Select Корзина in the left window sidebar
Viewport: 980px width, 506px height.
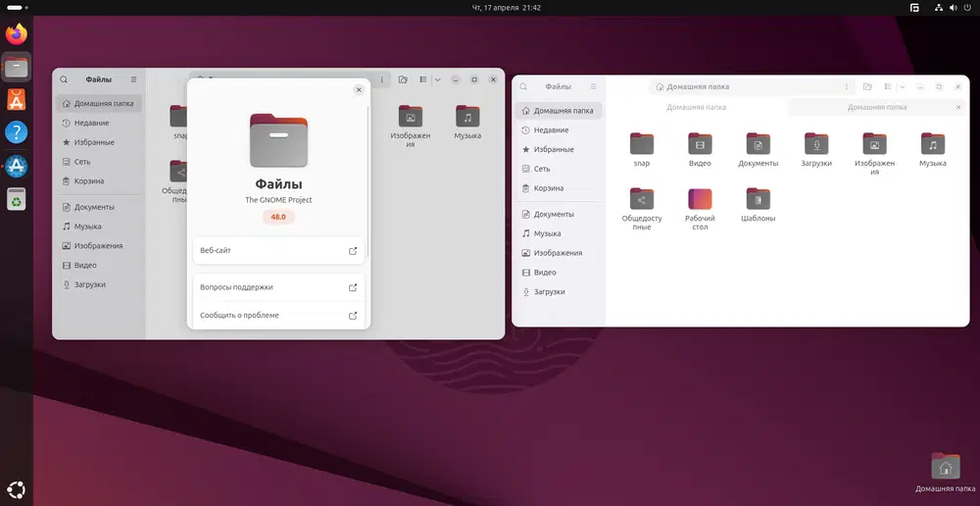coord(99,181)
